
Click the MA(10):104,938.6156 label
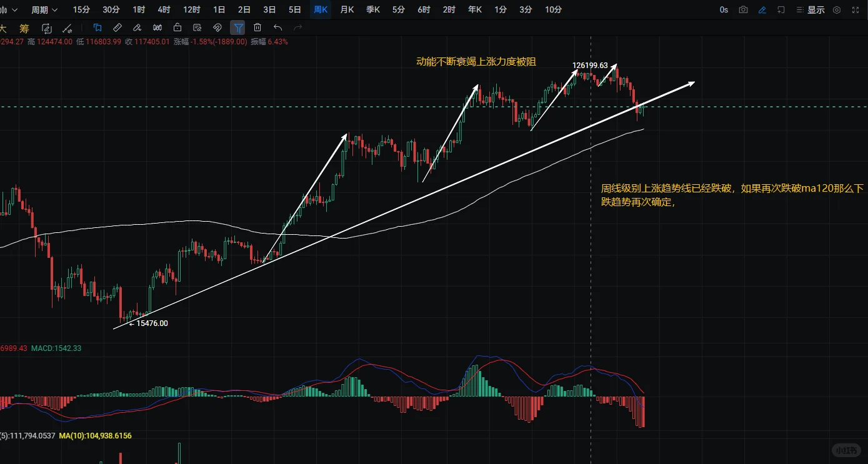pyautogui.click(x=96, y=435)
